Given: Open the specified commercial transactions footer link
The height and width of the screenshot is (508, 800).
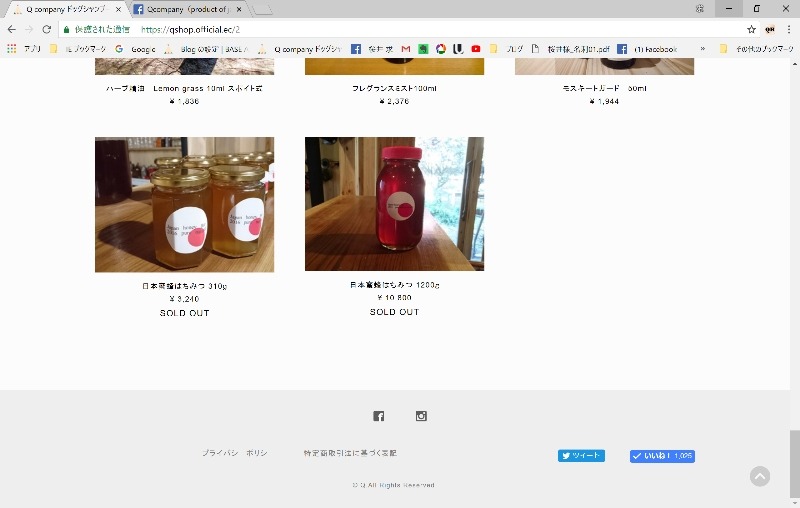Looking at the screenshot, I should tap(350, 453).
